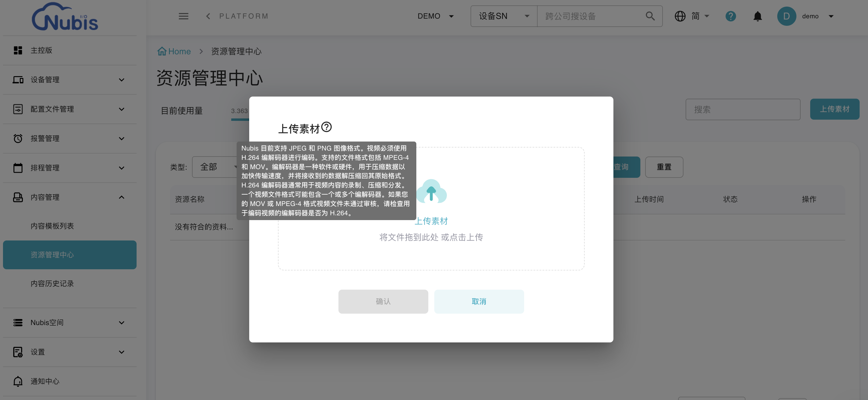
Task: Click the hamburger menu icon
Action: pos(183,16)
